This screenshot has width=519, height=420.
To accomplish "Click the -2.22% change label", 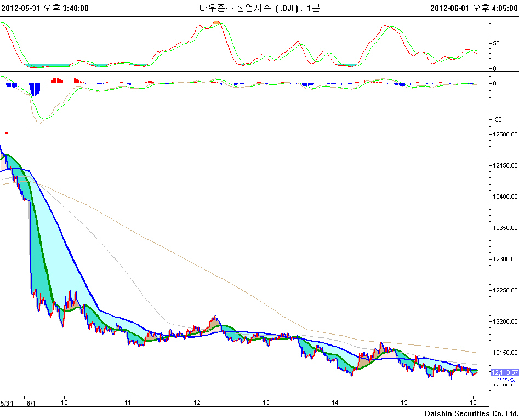I will point(504,379).
